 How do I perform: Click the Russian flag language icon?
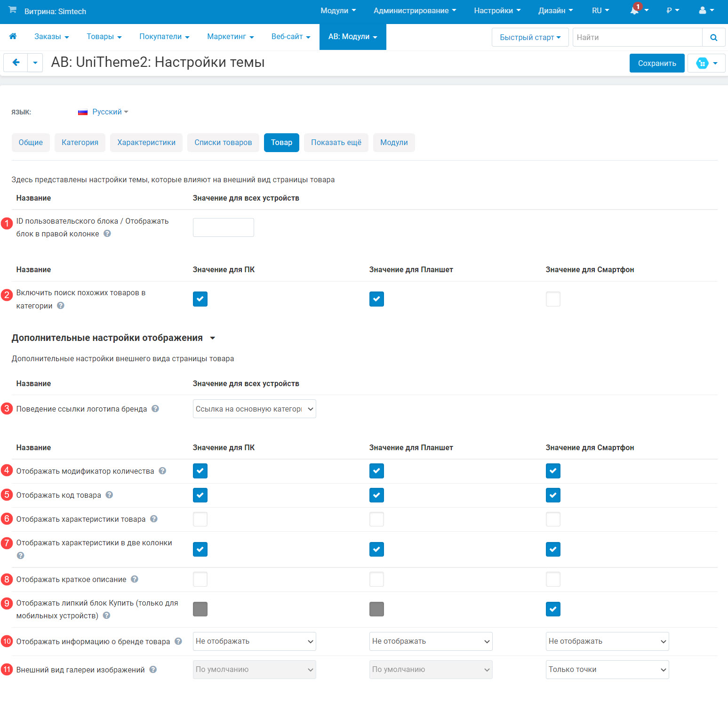(83, 112)
